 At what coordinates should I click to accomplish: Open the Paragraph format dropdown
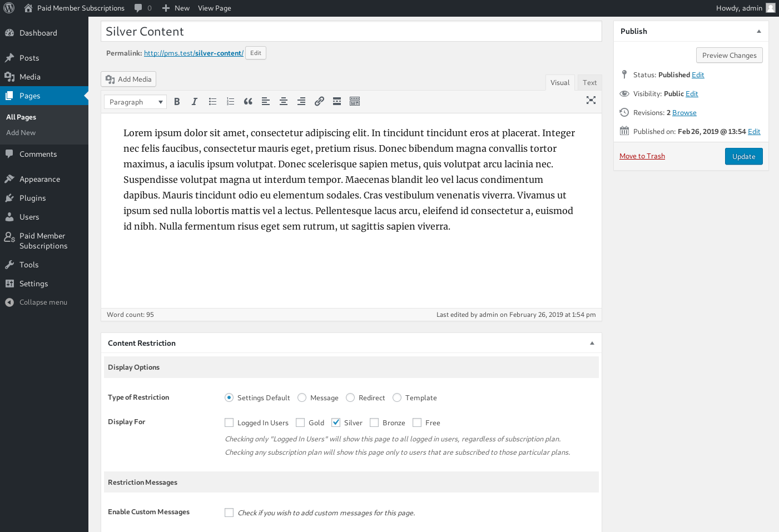136,102
